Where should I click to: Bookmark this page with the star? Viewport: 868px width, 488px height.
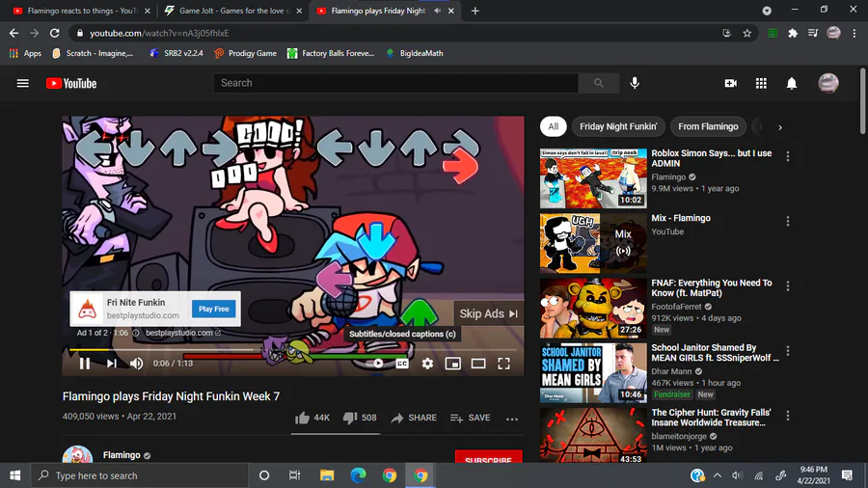click(746, 33)
